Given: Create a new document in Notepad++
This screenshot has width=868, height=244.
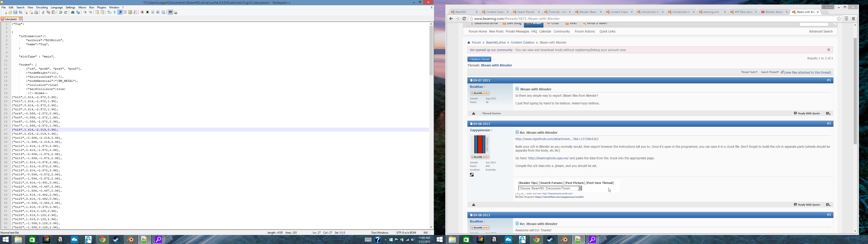Looking at the screenshot, I should [x=5, y=12].
